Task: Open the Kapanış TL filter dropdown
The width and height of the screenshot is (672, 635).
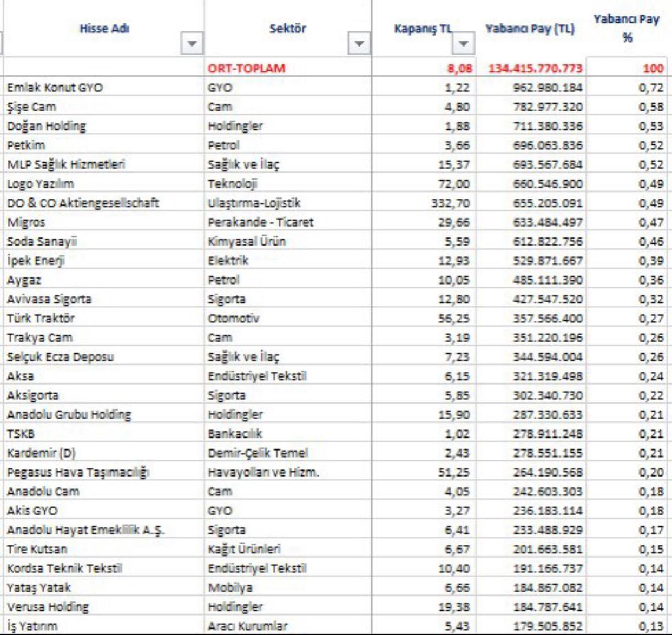Action: click(464, 44)
